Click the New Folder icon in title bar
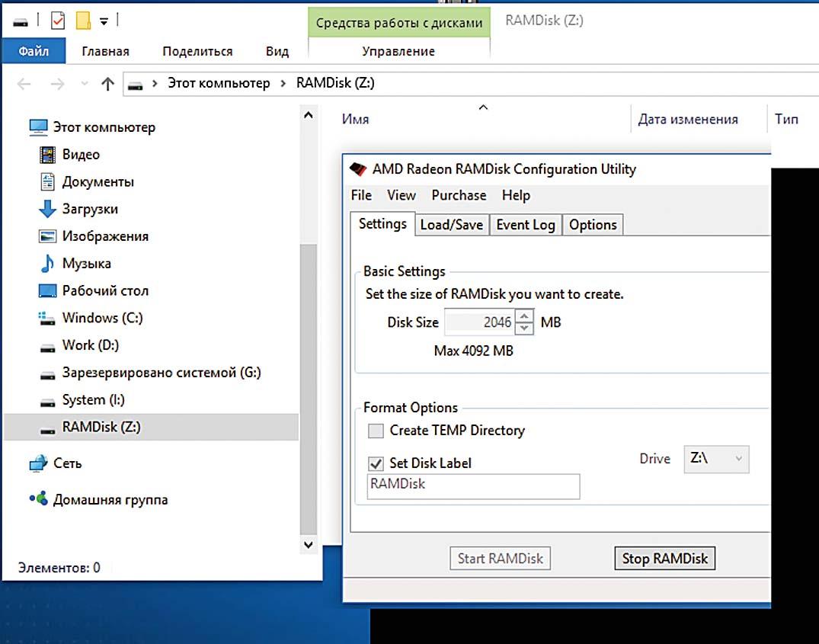Image resolution: width=819 pixels, height=644 pixels. click(83, 21)
